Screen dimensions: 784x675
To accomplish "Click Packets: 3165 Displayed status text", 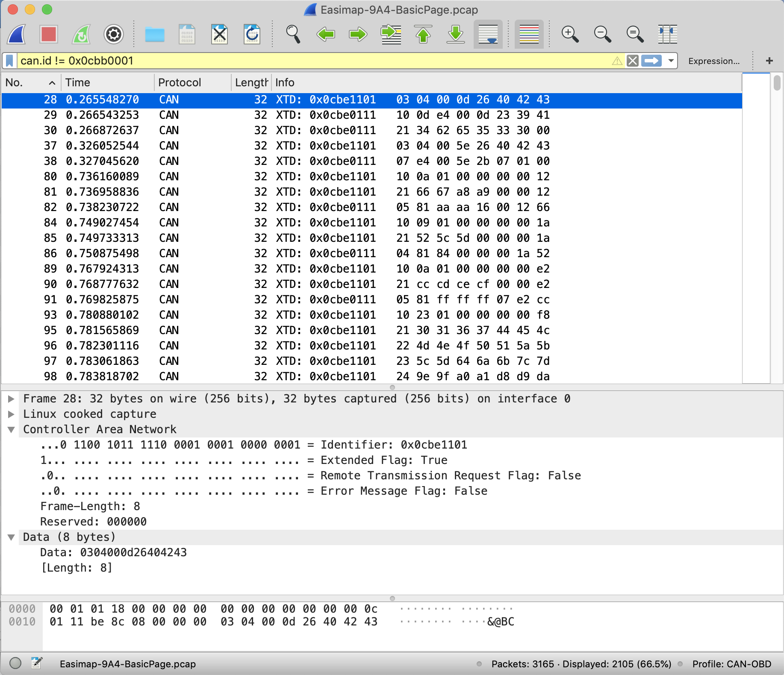I will click(581, 664).
